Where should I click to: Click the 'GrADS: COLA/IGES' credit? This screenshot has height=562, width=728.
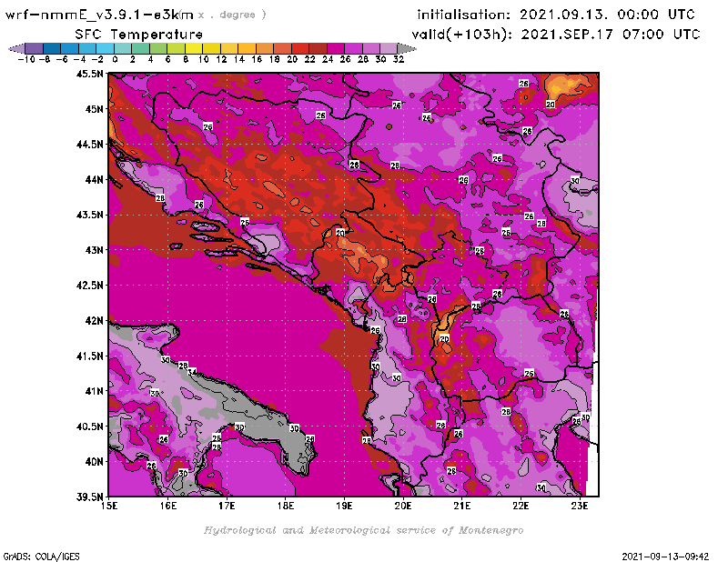tap(41, 557)
